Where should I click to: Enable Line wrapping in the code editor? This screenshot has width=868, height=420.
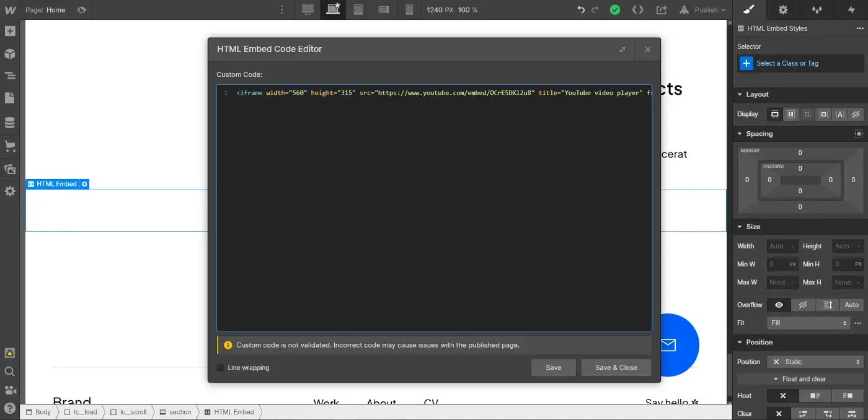coord(220,367)
